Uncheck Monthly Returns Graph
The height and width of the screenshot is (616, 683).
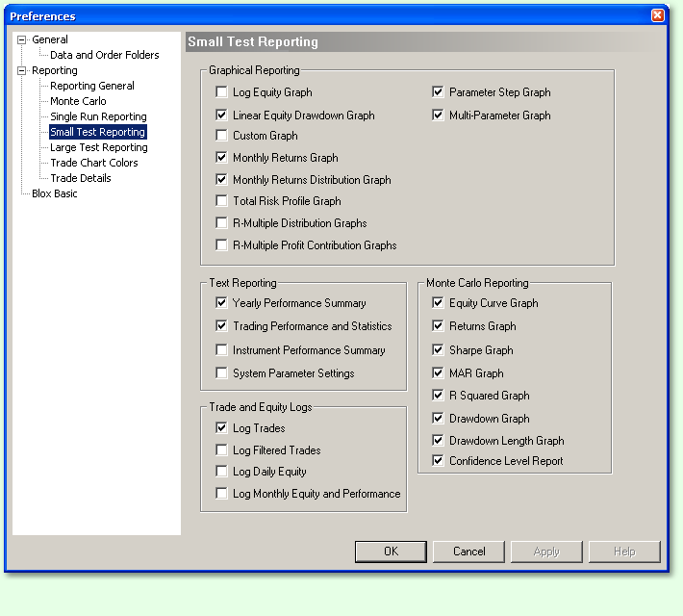click(221, 158)
